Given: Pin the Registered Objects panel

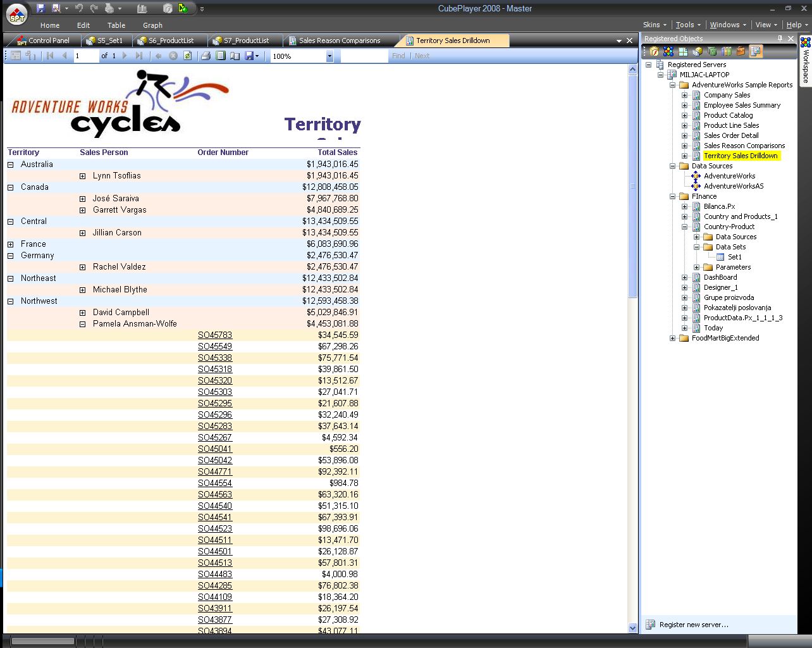Looking at the screenshot, I should 780,39.
